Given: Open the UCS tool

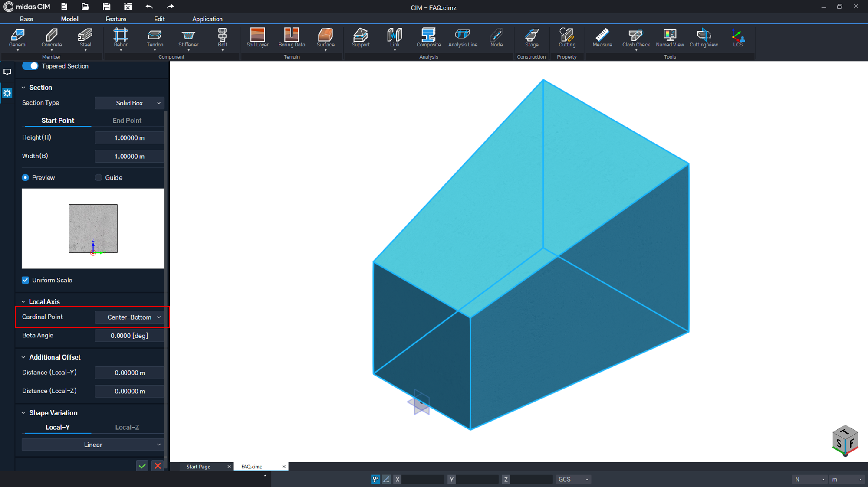Looking at the screenshot, I should pyautogui.click(x=738, y=38).
